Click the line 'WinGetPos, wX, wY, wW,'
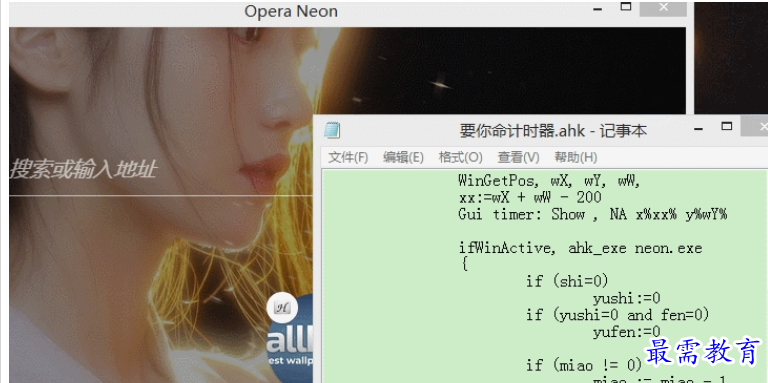768x383 pixels. click(550, 181)
